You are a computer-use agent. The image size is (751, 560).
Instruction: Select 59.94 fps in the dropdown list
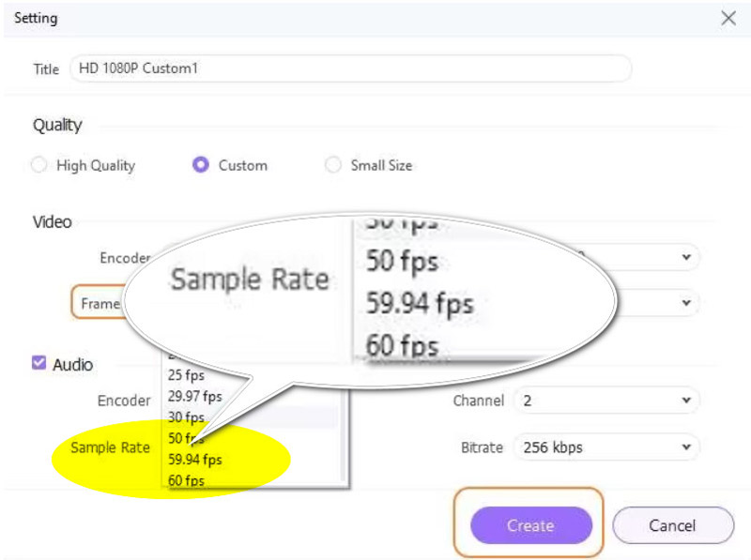pos(195,460)
